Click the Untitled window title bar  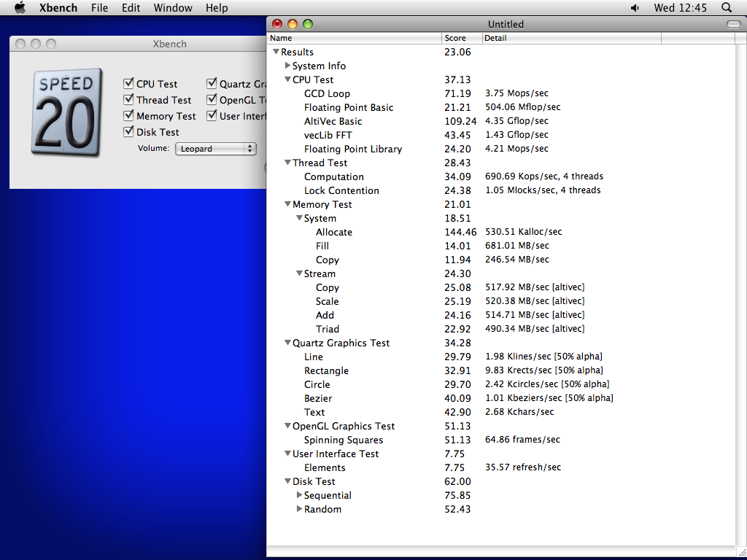[506, 24]
